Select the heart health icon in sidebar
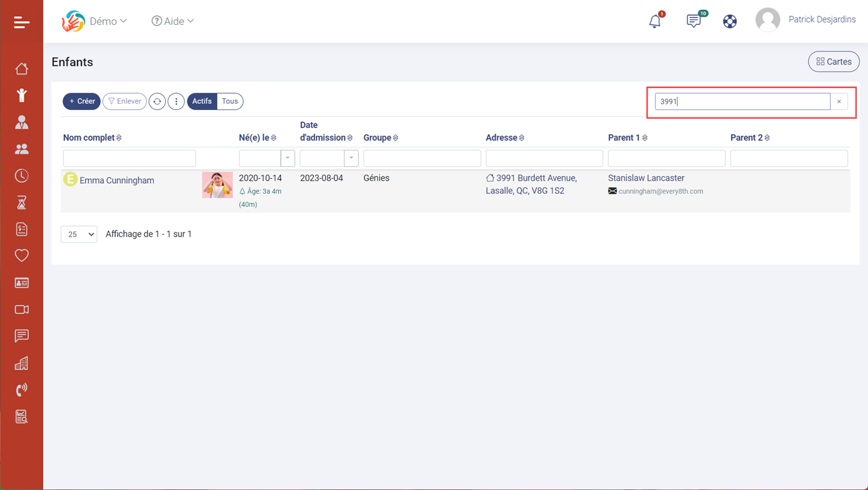This screenshot has width=868, height=490. pyautogui.click(x=22, y=255)
